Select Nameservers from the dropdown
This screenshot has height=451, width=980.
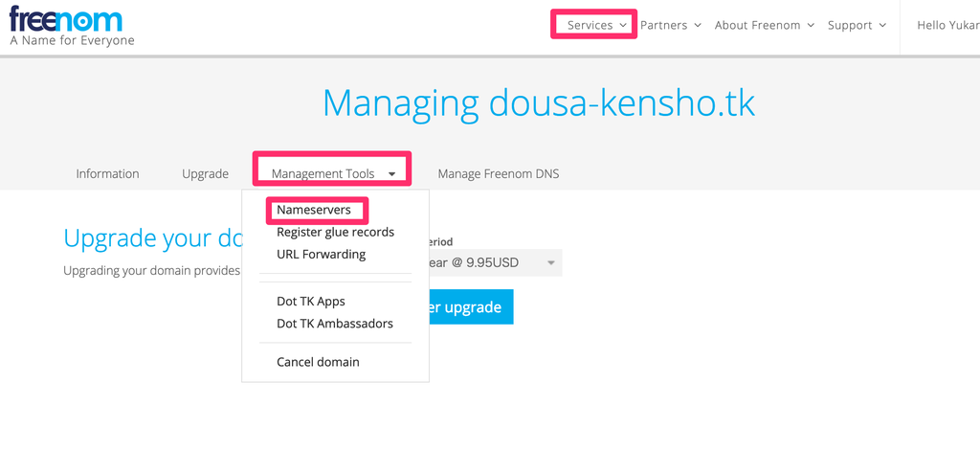point(314,210)
